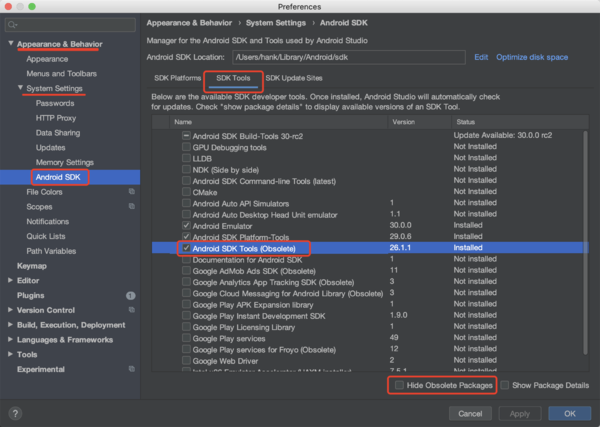600x427 pixels.
Task: Click the copy icon beside Scopes
Action: pos(132,206)
